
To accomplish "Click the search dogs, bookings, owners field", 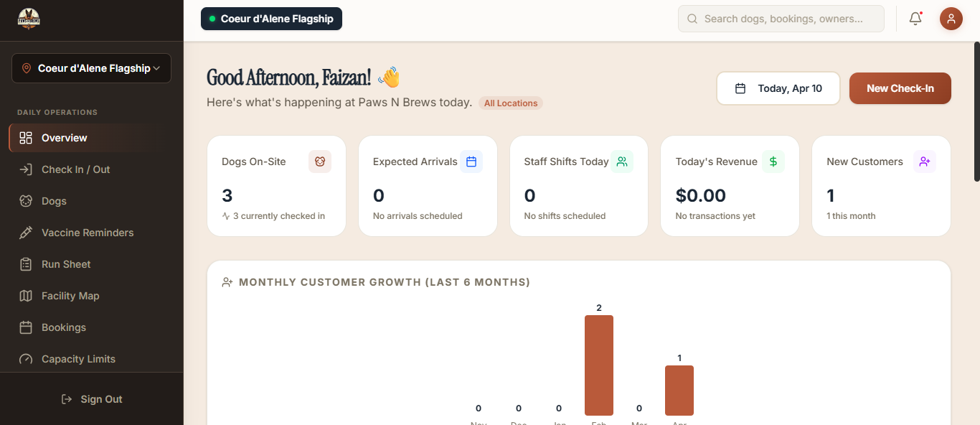I will coord(781,19).
